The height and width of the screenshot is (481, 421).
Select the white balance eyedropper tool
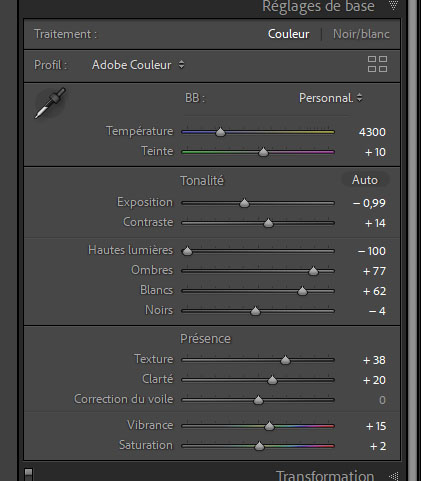pos(50,103)
